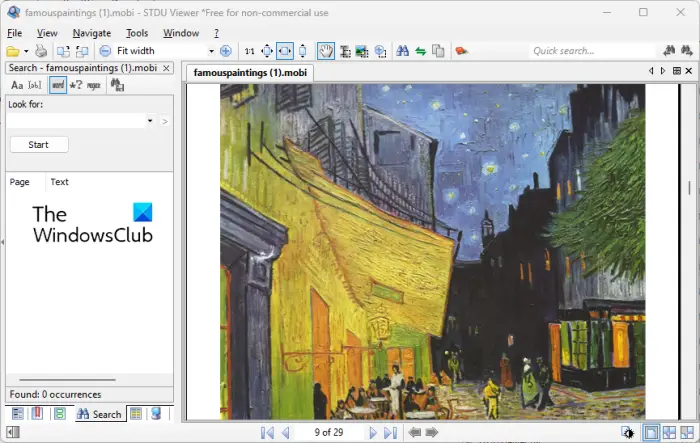
Task: Close the Search - famouspaintings panel
Action: [x=166, y=68]
